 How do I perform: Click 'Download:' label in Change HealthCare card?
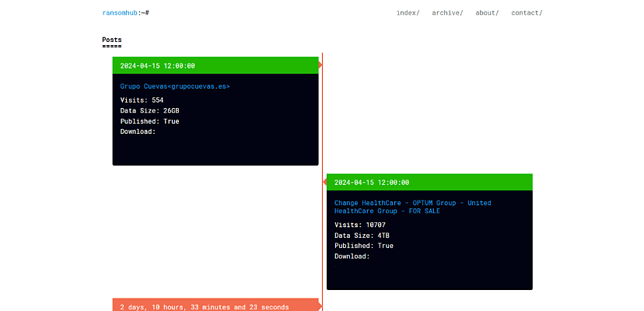(352, 257)
